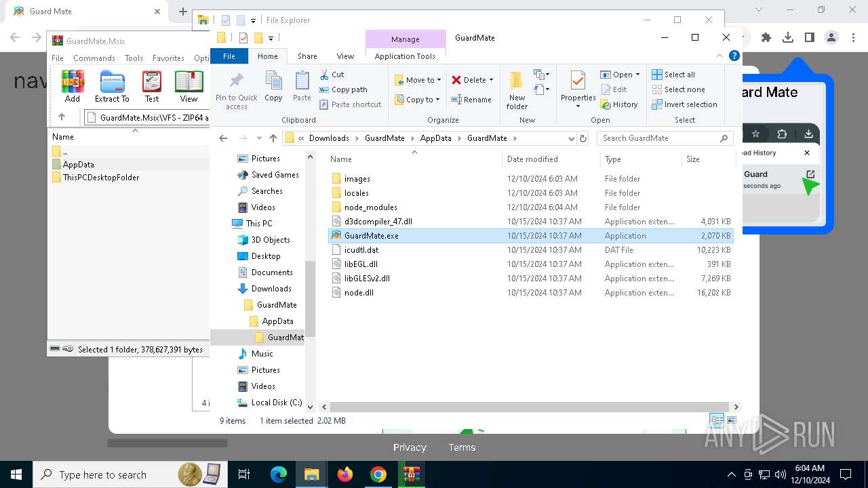Open Chrome downloads icon in browser toolbar
The width and height of the screenshot is (868, 488).
coord(788,38)
